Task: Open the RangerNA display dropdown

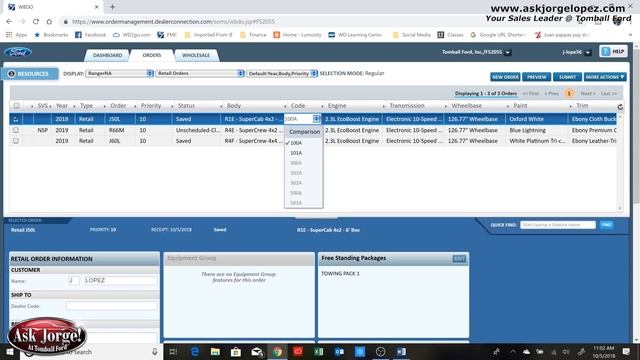Action: (x=120, y=73)
